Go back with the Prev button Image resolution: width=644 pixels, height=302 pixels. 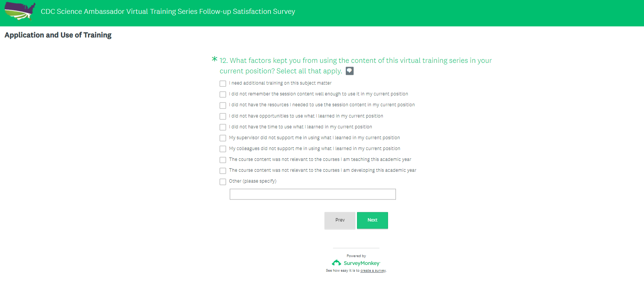click(340, 220)
